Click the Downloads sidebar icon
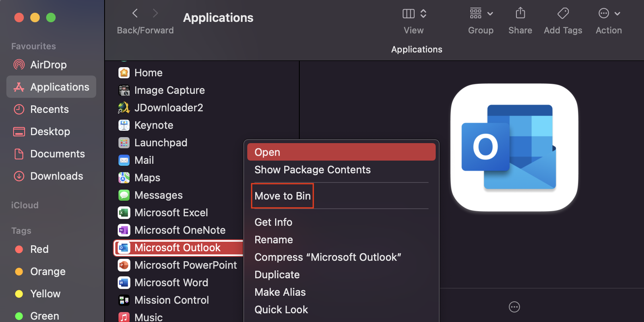The width and height of the screenshot is (644, 322). [19, 176]
